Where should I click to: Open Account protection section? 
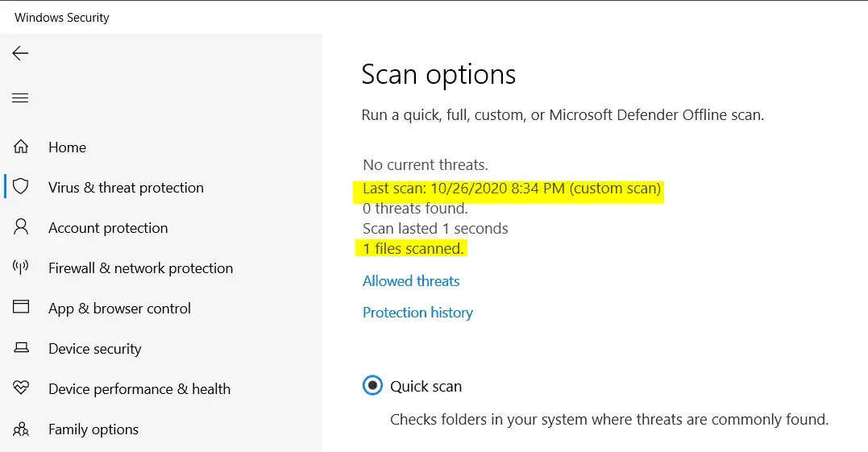pyautogui.click(x=108, y=228)
